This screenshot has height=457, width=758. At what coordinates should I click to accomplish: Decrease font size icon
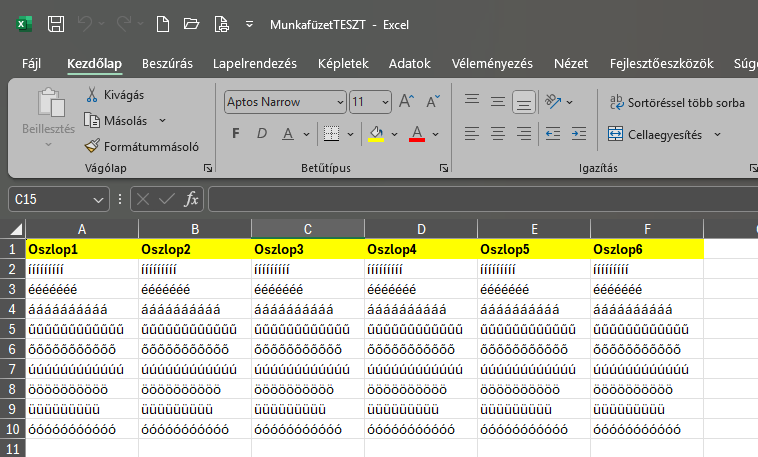pos(433,102)
